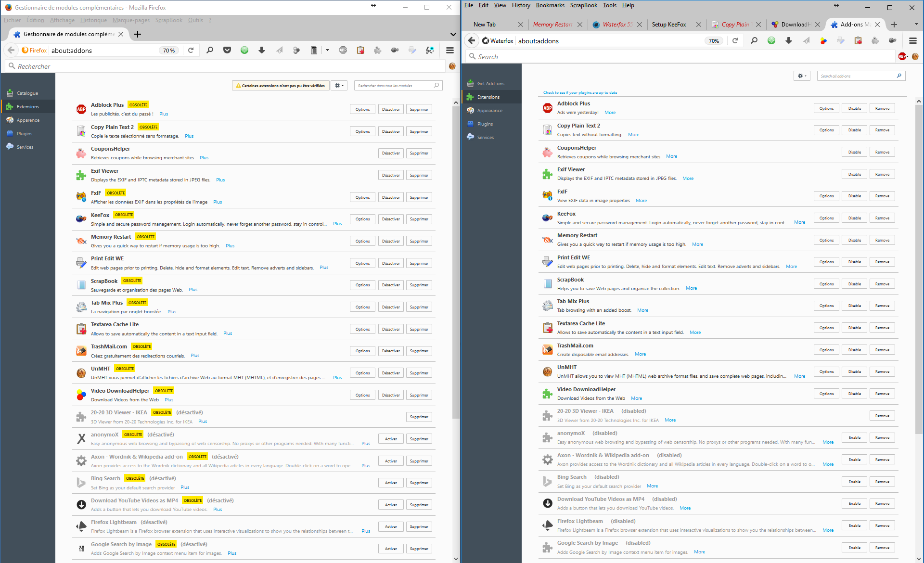Image resolution: width=924 pixels, height=563 pixels.
Task: Click Enable for Bing Search in Waterfox
Action: (x=855, y=482)
